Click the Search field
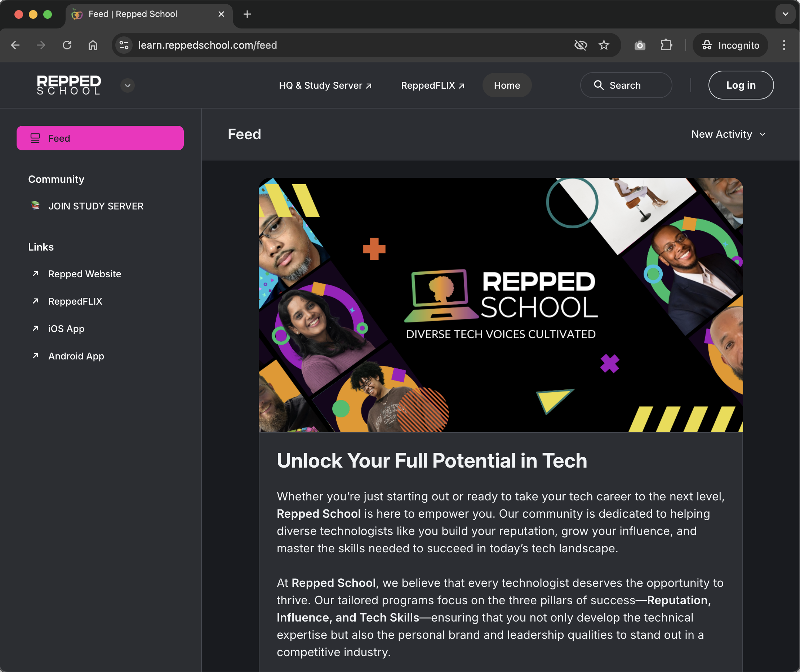Screen dimensions: 800x672 626,85
